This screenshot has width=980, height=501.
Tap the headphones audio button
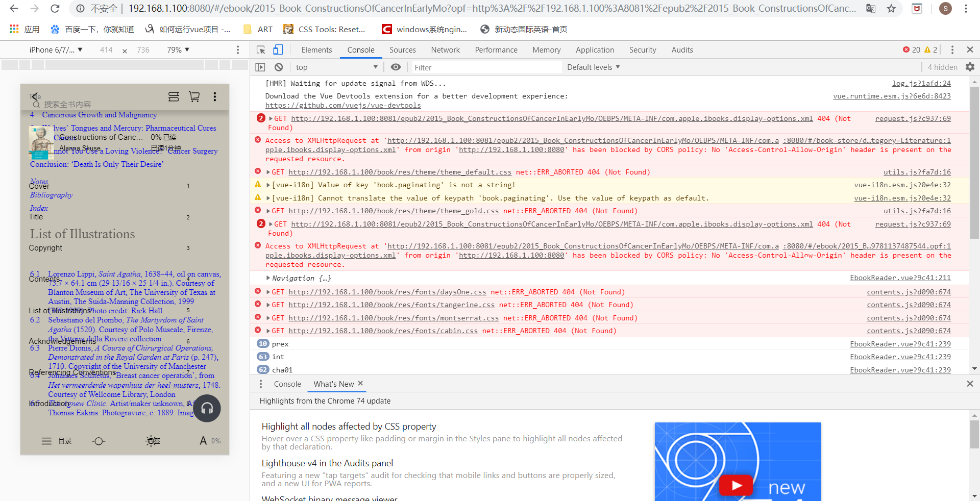(x=207, y=408)
